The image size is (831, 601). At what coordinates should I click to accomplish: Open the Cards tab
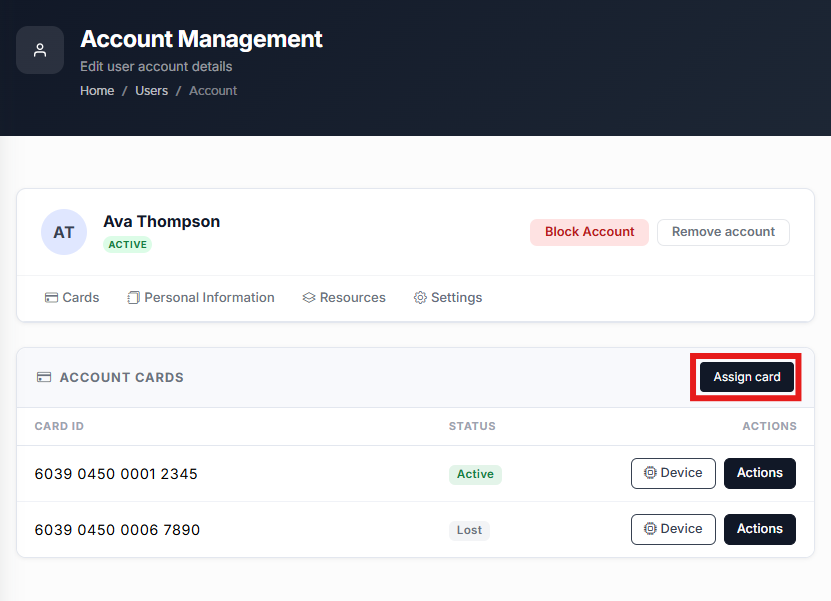point(72,297)
